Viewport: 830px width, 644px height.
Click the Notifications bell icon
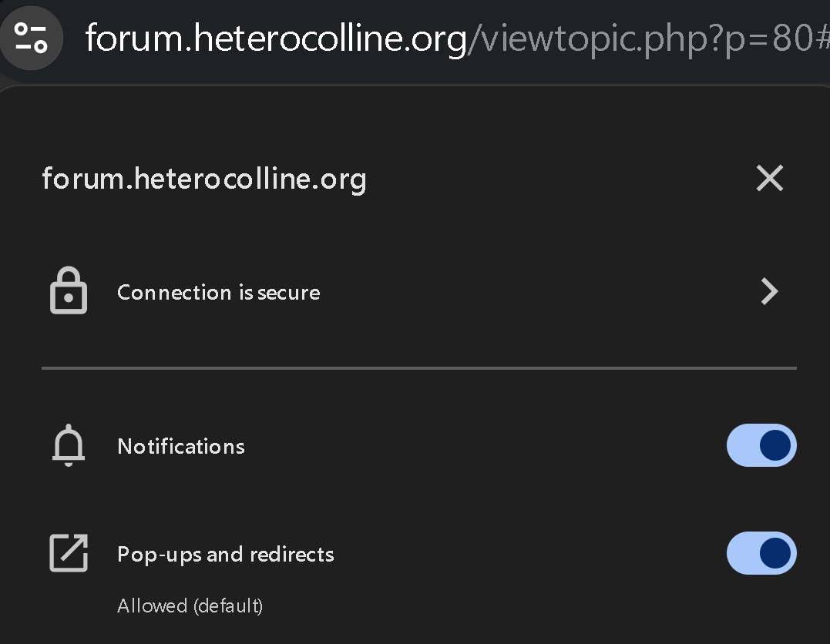coord(69,446)
